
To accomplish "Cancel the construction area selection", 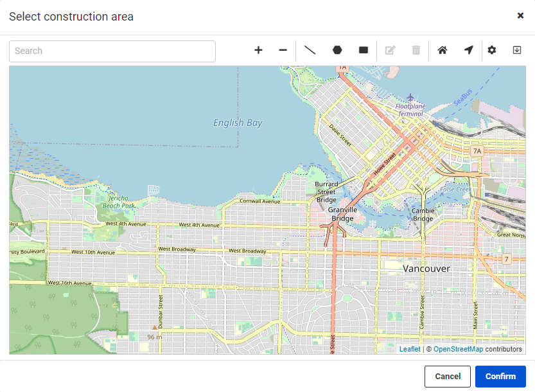I will [447, 377].
